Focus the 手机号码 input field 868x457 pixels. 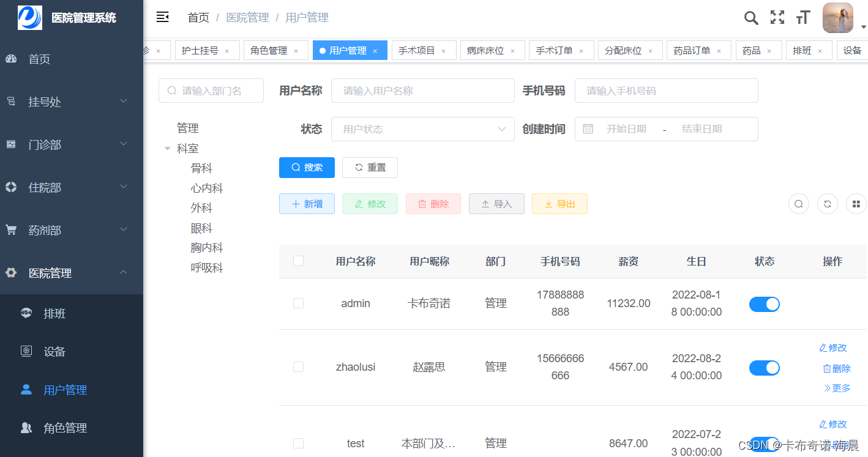667,91
